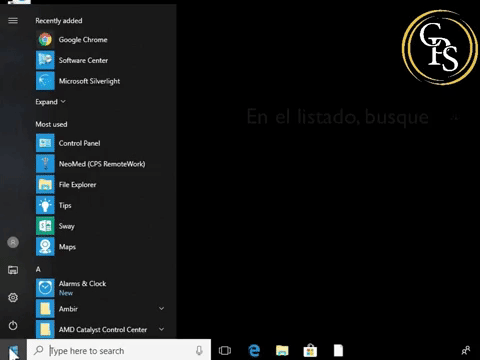Open Google Chrome from Recently added
The image size is (480, 360).
[45, 40]
